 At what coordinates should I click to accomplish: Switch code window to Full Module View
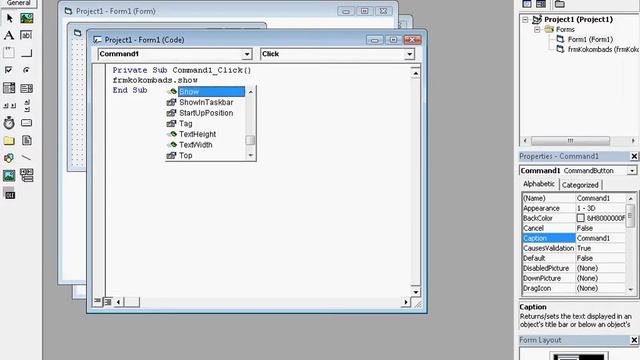tap(108, 302)
